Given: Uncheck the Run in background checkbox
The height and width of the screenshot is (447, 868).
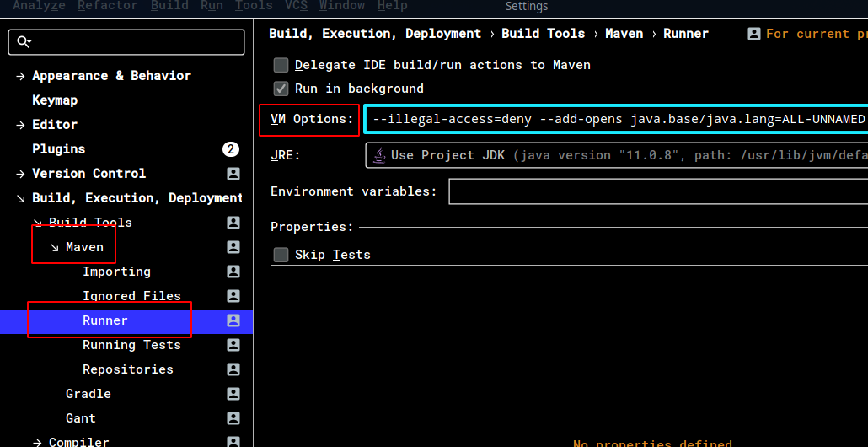Looking at the screenshot, I should tap(281, 89).
